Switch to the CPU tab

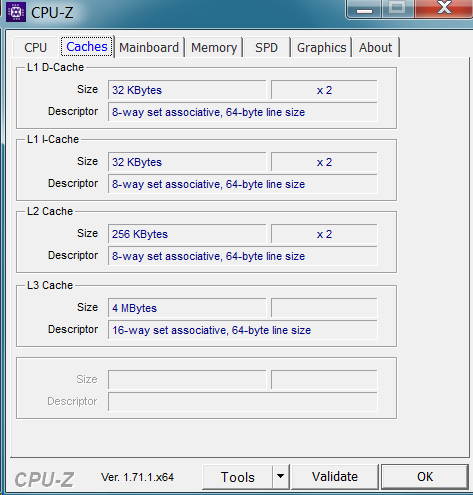pyautogui.click(x=36, y=48)
